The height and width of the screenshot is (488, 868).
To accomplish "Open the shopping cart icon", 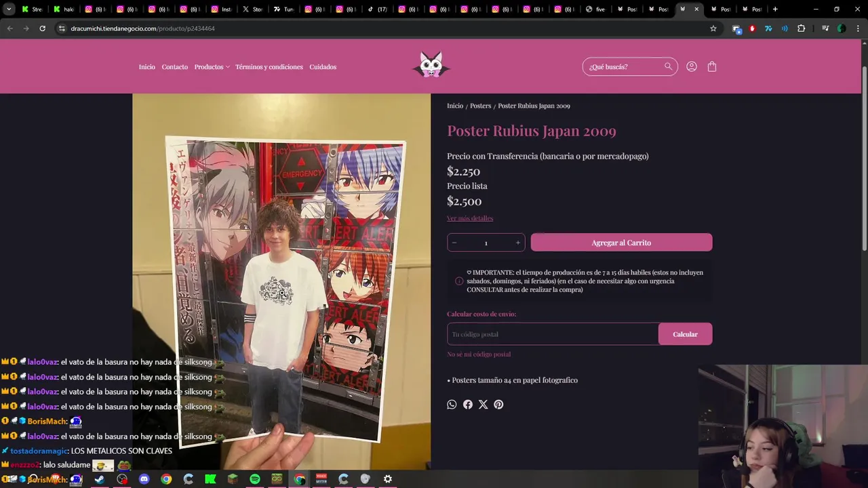I will click(712, 66).
